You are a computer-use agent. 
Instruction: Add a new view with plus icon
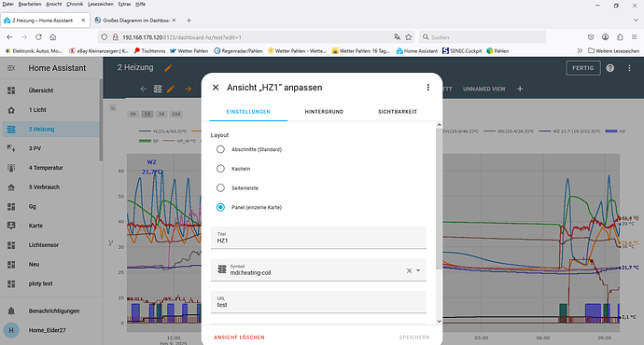520,89
